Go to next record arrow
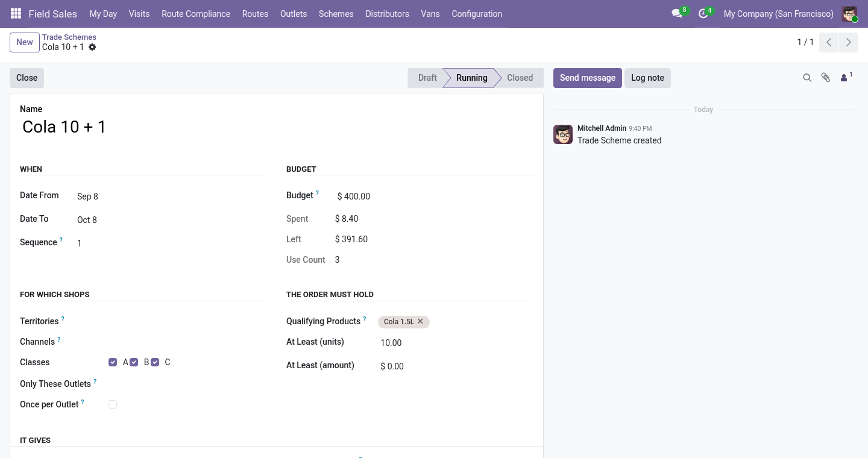 [x=848, y=42]
